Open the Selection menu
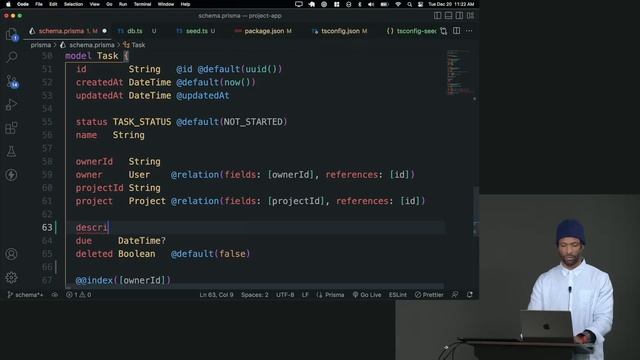 click(x=73, y=4)
